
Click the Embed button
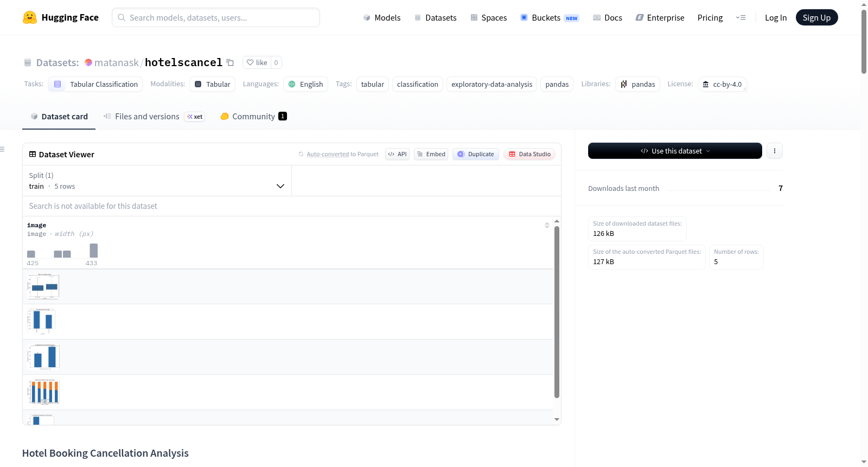pyautogui.click(x=431, y=154)
